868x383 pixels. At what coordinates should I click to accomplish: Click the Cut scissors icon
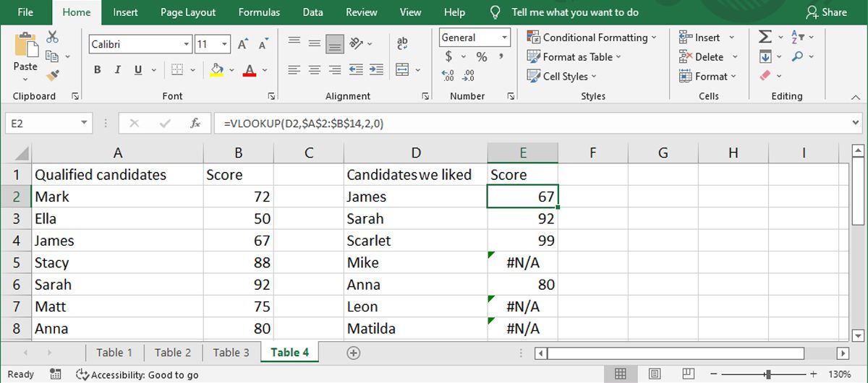click(x=52, y=38)
